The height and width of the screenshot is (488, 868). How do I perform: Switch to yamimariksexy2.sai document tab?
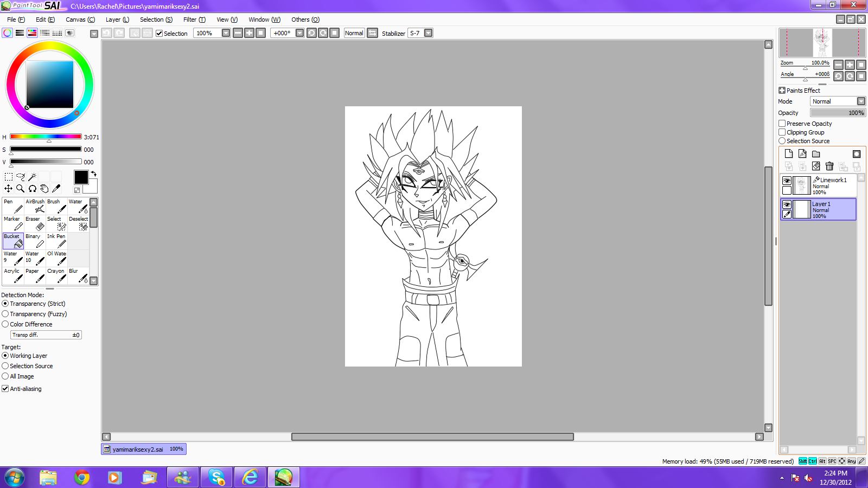[x=144, y=449]
